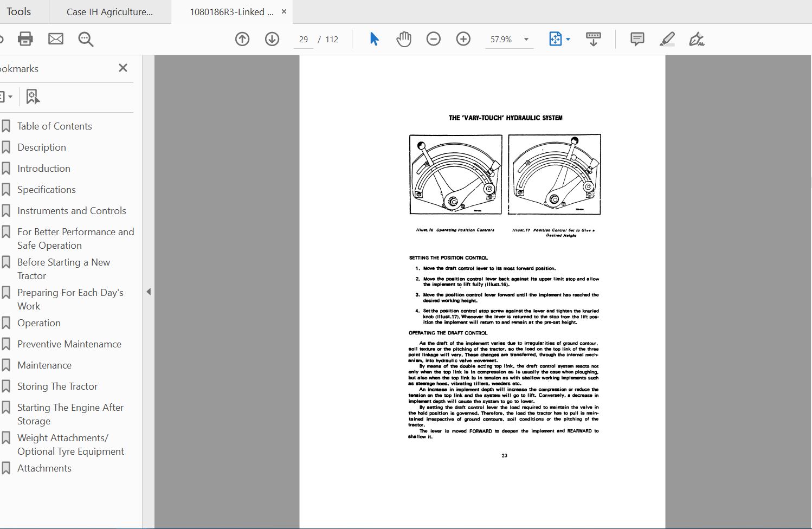Go to the previous page
Viewport: 812px width, 529px height.
pos(242,38)
